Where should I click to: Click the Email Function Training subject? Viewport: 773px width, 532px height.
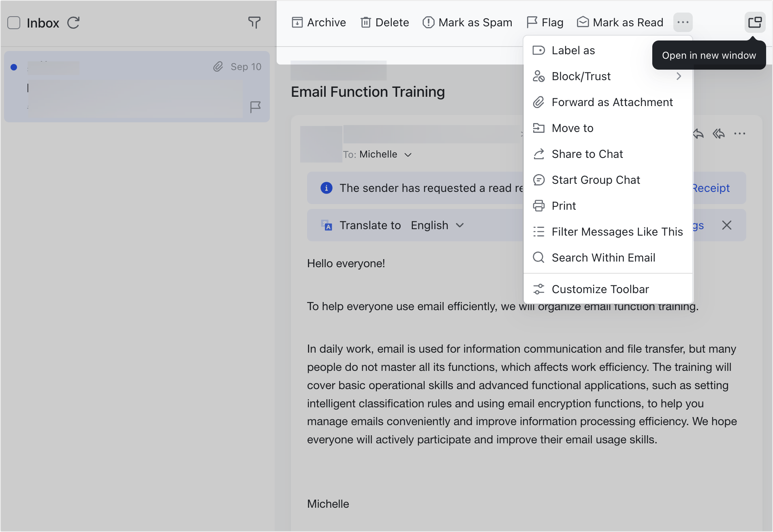click(x=368, y=92)
